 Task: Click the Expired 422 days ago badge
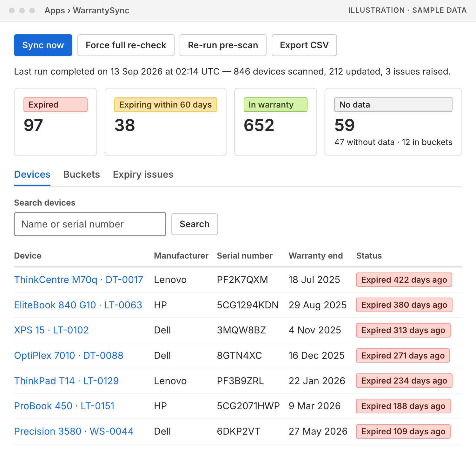(x=404, y=280)
